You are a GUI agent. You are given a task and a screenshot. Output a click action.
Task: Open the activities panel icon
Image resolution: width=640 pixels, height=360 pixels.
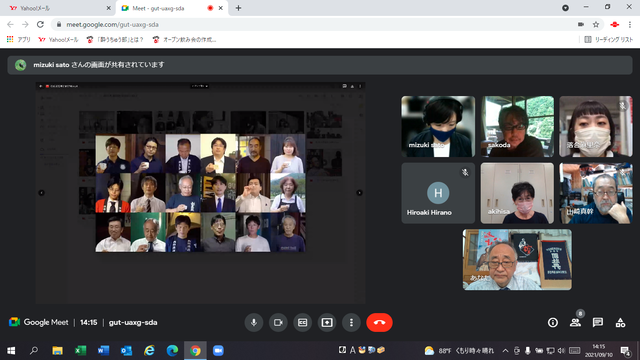[620, 322]
